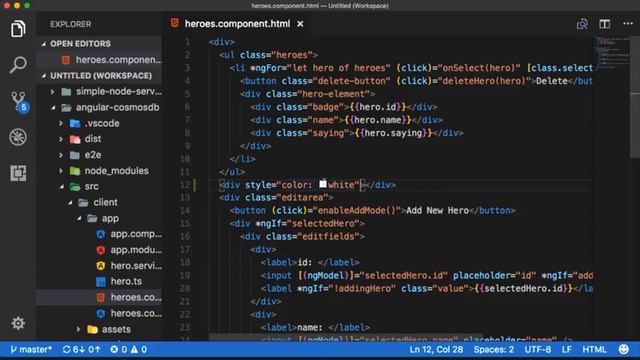Click the line 12 number in the gutter
Image resolution: width=640 pixels, height=360 pixels.
(185, 185)
